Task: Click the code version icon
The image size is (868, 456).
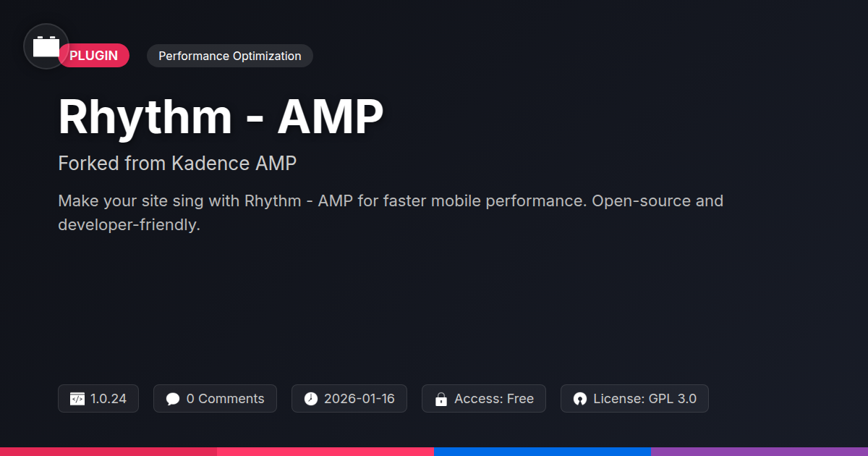Action: point(77,399)
